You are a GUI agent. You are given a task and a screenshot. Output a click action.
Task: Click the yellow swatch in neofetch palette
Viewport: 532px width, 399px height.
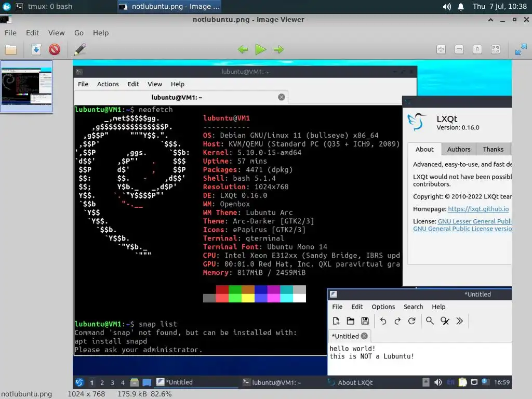(x=248, y=298)
